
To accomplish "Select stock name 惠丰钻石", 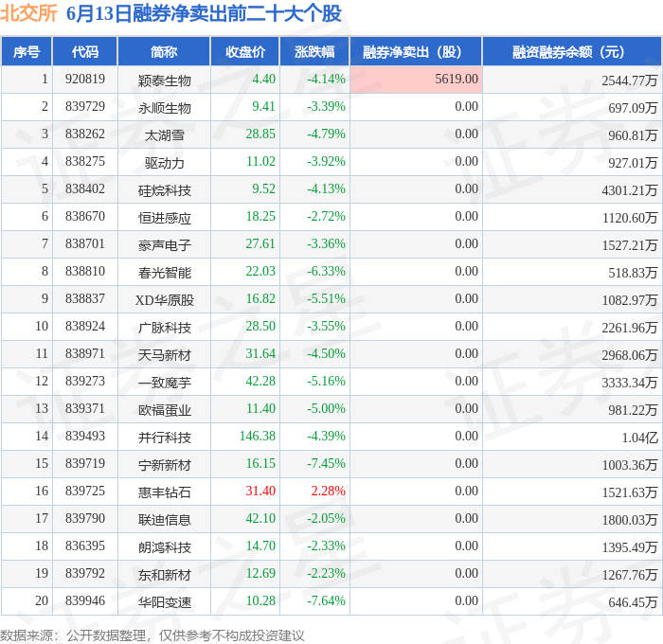I will click(x=165, y=492).
